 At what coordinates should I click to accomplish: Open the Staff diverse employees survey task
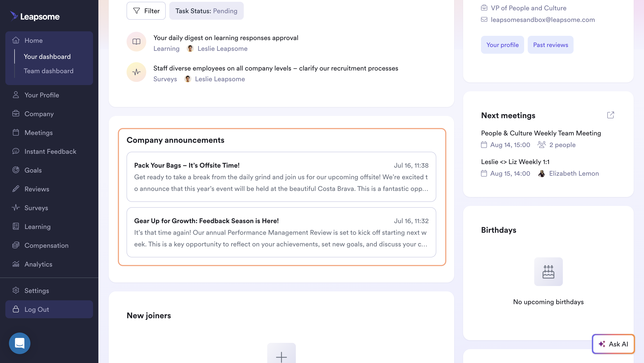tap(276, 68)
